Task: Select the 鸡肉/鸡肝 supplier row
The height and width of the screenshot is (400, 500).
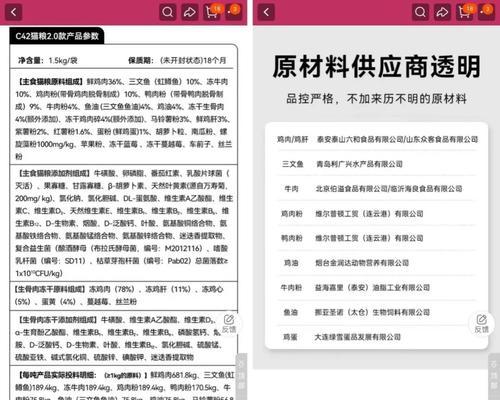Action: (377, 139)
